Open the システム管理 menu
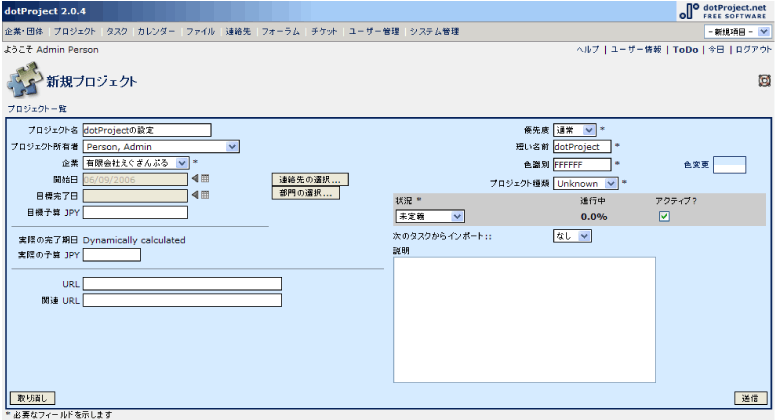780x420 pixels. tap(434, 31)
